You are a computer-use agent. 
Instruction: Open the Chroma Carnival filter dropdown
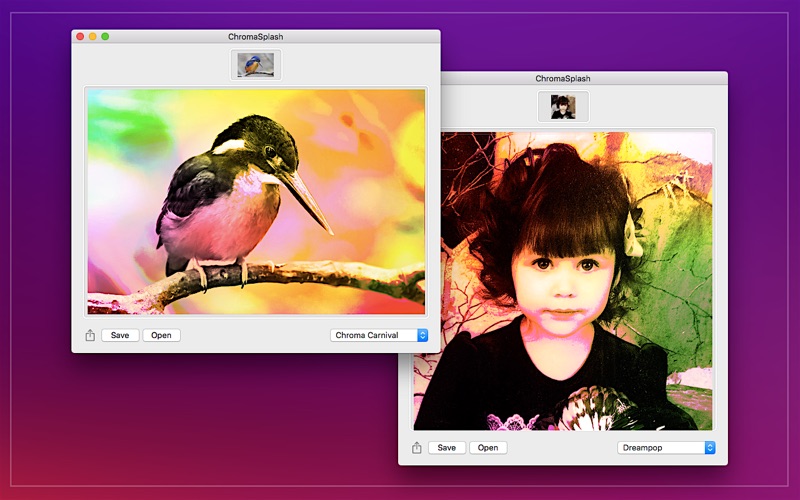(x=379, y=335)
